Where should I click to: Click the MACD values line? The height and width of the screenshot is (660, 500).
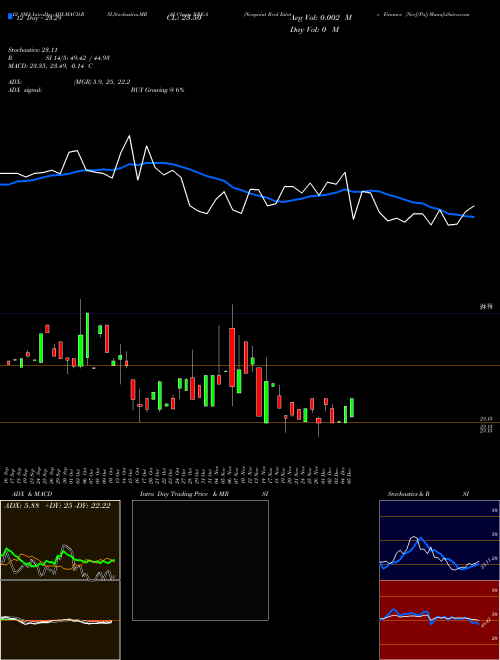click(50, 66)
